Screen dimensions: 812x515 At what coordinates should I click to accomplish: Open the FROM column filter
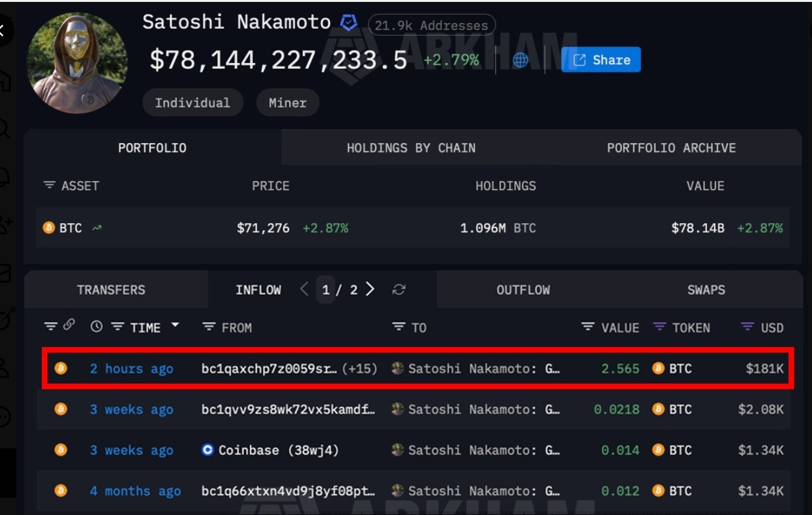pos(209,327)
